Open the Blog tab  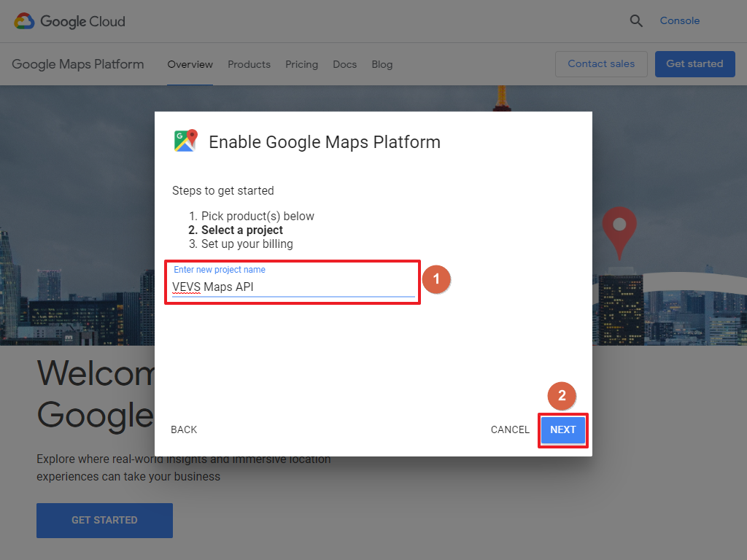click(382, 64)
